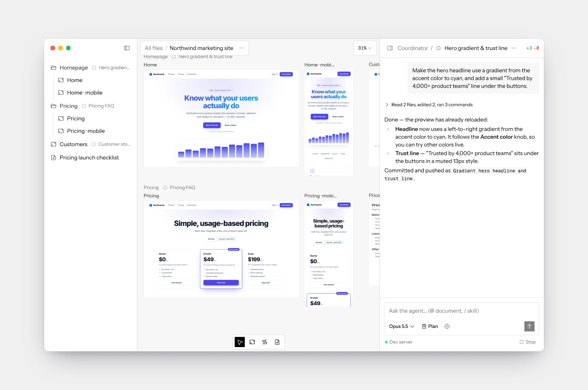The width and height of the screenshot is (588, 390).
Task: Go to All files breadcrumb
Action: click(x=154, y=48)
